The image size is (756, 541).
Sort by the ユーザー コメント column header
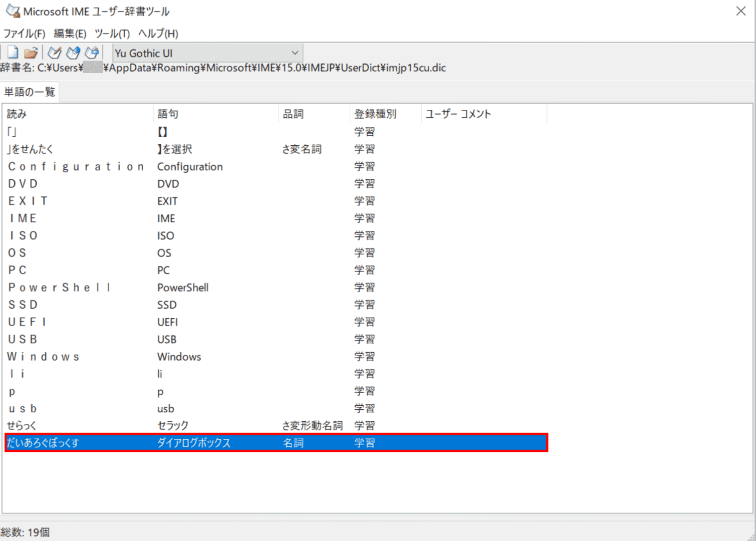click(484, 114)
